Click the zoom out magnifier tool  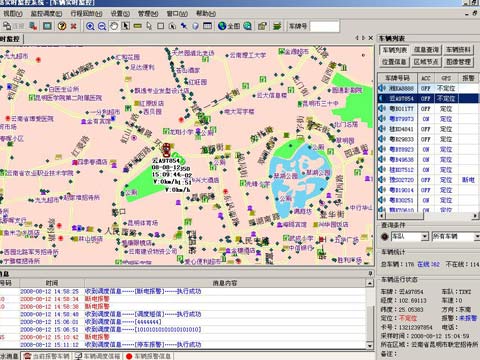[102, 26]
